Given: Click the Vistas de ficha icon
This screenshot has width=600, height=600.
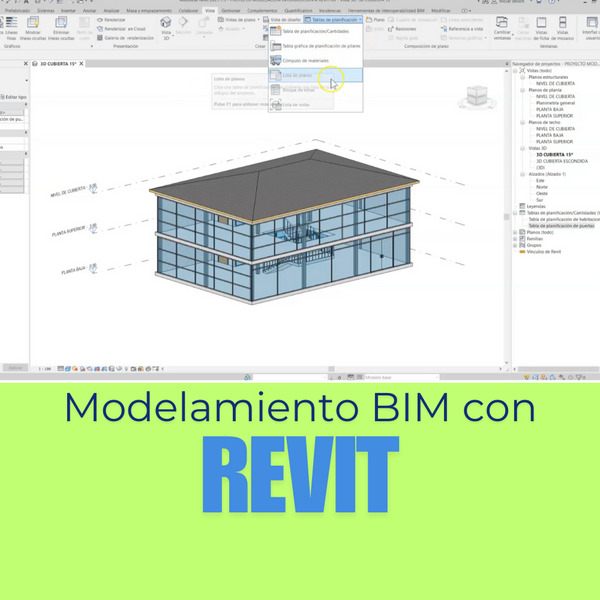Looking at the screenshot, I should (x=541, y=22).
